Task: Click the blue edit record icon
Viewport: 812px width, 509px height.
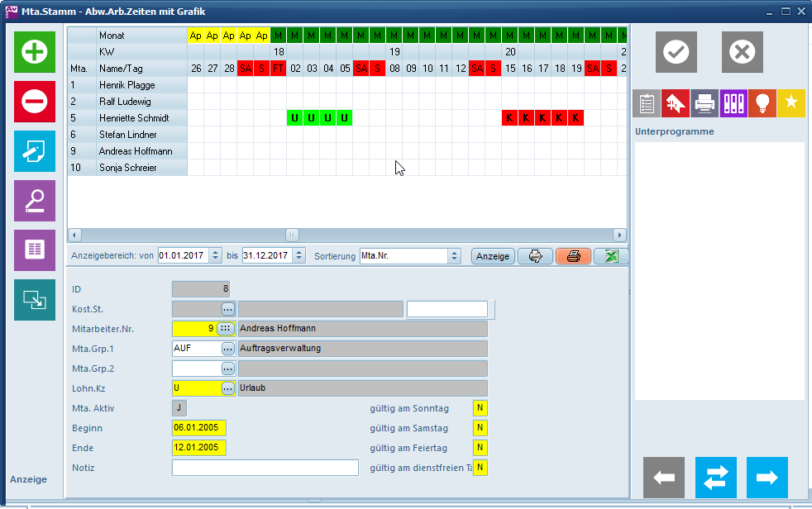Action: click(x=35, y=151)
